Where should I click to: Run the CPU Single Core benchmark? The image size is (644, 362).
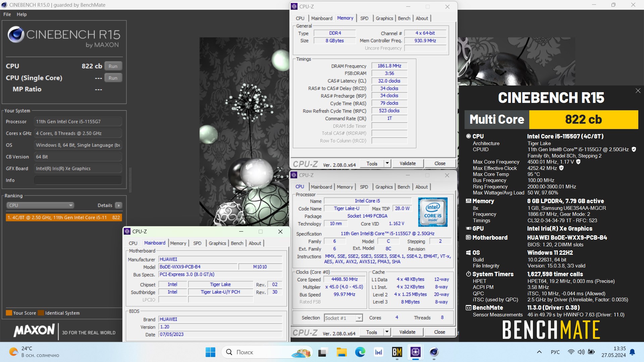coord(113,78)
